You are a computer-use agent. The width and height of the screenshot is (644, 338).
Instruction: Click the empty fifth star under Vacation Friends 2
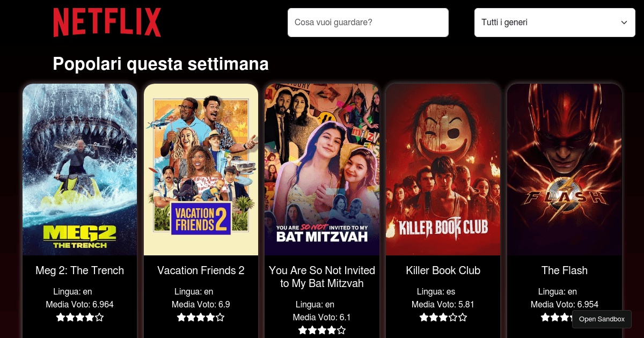220,317
